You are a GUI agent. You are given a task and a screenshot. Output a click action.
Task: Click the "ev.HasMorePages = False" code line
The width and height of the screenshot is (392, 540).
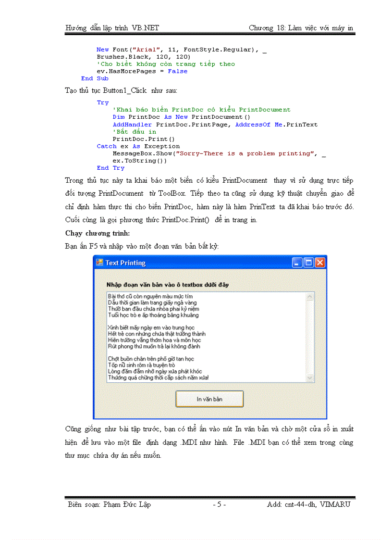[142, 71]
